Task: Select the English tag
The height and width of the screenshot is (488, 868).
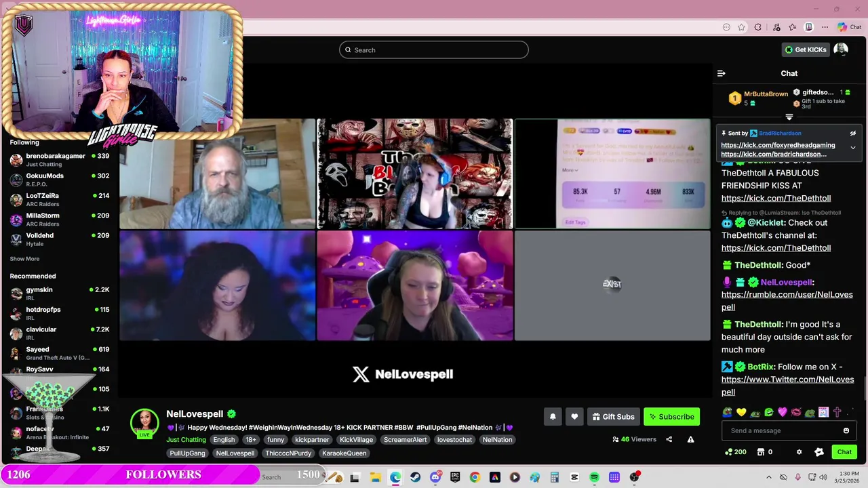Action: [224, 440]
